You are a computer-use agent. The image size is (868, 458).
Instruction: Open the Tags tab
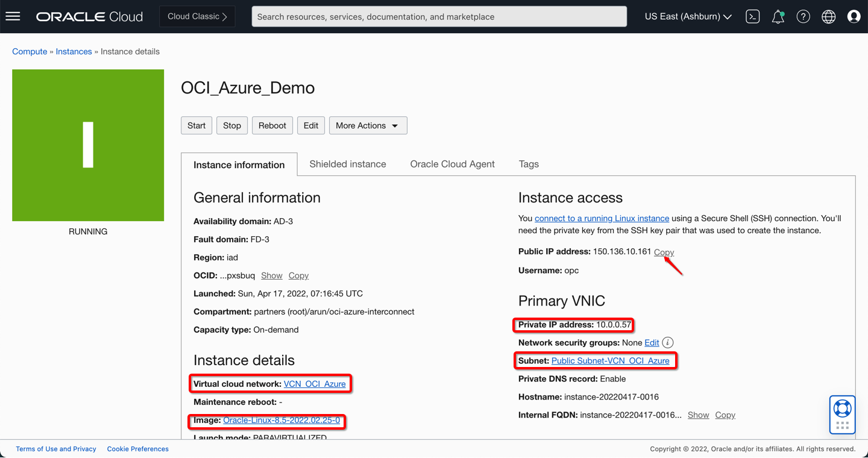(529, 164)
